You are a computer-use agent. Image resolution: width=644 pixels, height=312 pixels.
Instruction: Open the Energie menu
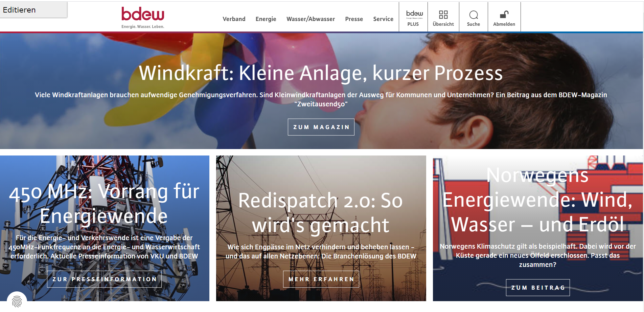coord(266,19)
